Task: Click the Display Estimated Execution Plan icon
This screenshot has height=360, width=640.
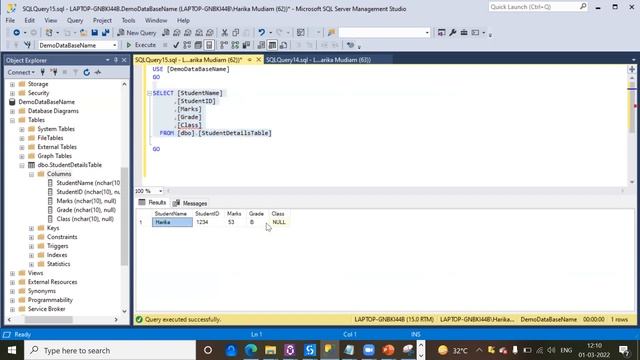Action: tap(187, 45)
